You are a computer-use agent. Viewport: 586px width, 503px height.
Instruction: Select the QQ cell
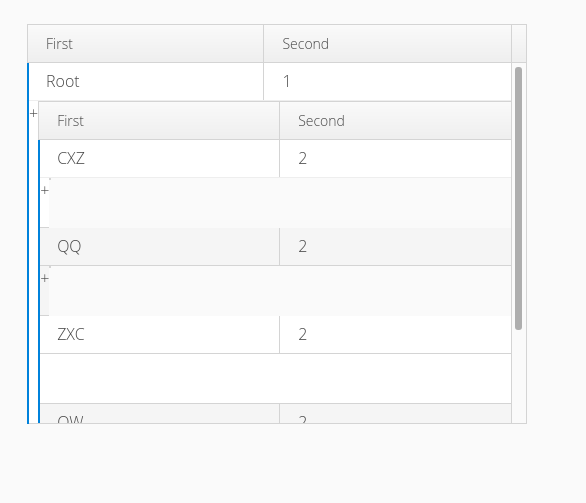pyautogui.click(x=160, y=246)
